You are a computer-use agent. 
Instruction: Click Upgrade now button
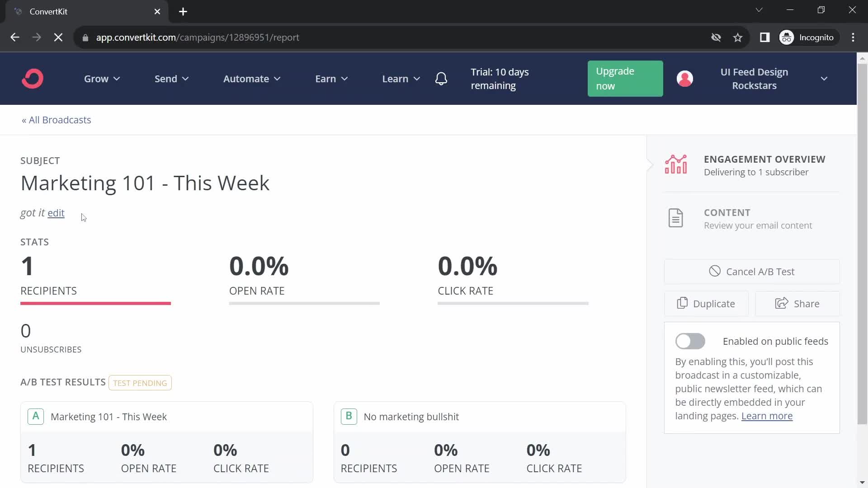(x=625, y=79)
